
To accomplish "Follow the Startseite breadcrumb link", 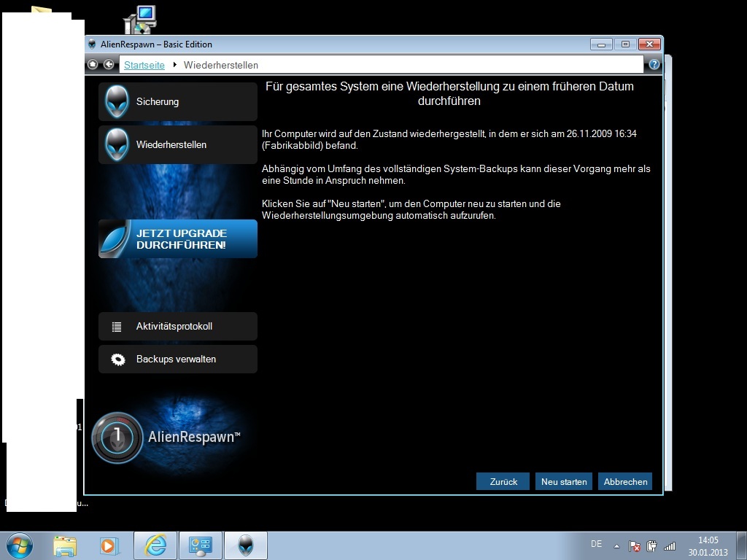I will click(x=144, y=65).
